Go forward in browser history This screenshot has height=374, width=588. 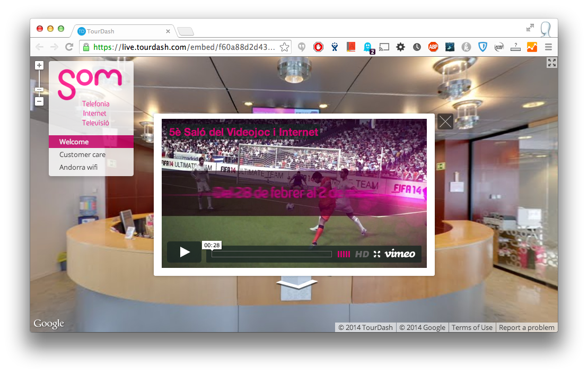pyautogui.click(x=55, y=47)
